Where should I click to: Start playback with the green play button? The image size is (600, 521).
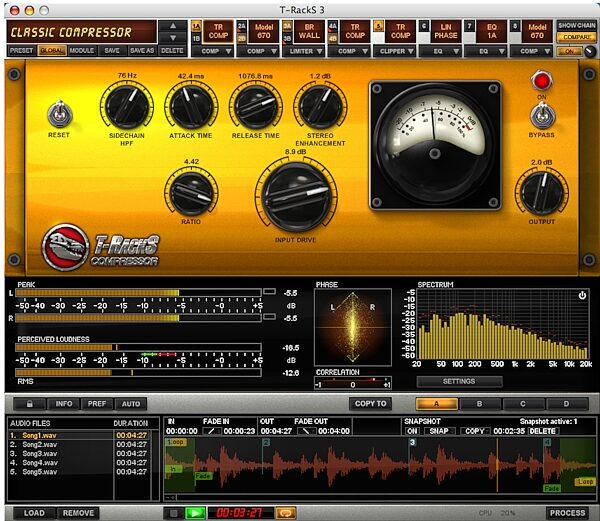click(x=195, y=513)
